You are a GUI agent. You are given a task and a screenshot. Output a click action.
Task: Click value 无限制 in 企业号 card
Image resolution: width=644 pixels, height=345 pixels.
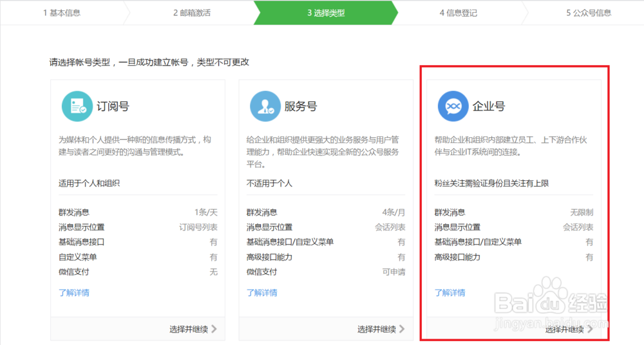[582, 212]
